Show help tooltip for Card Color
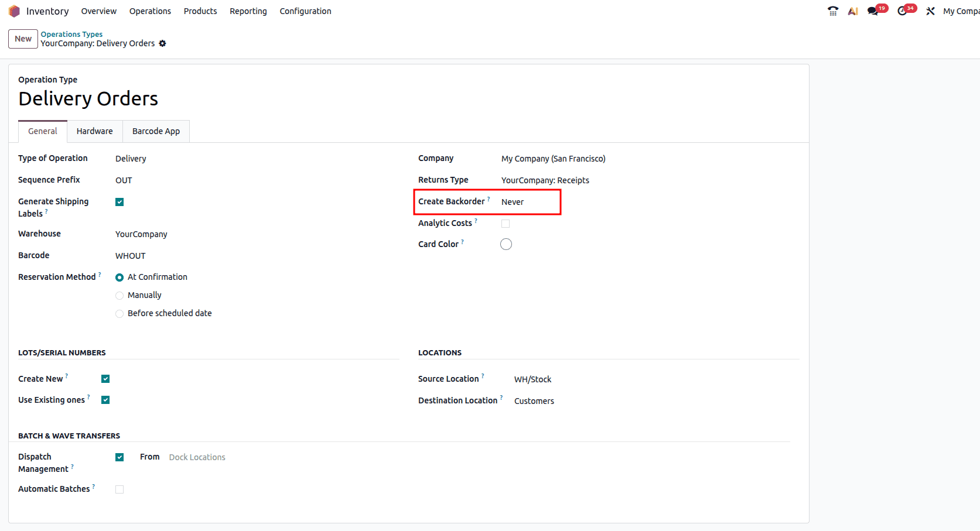This screenshot has width=980, height=531. click(x=462, y=242)
